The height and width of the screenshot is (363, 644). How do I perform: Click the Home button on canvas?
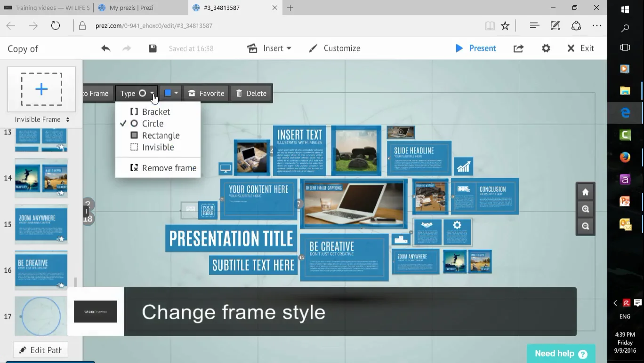coord(586,192)
